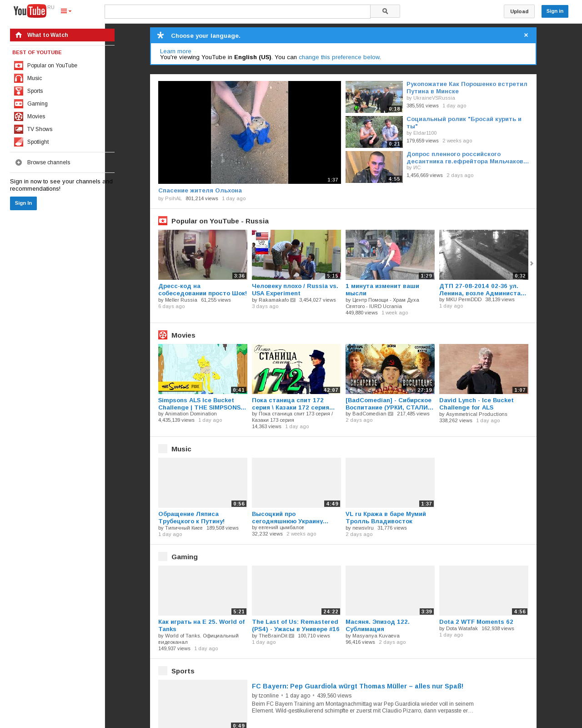Click the Browse channels plus icon

tap(19, 162)
